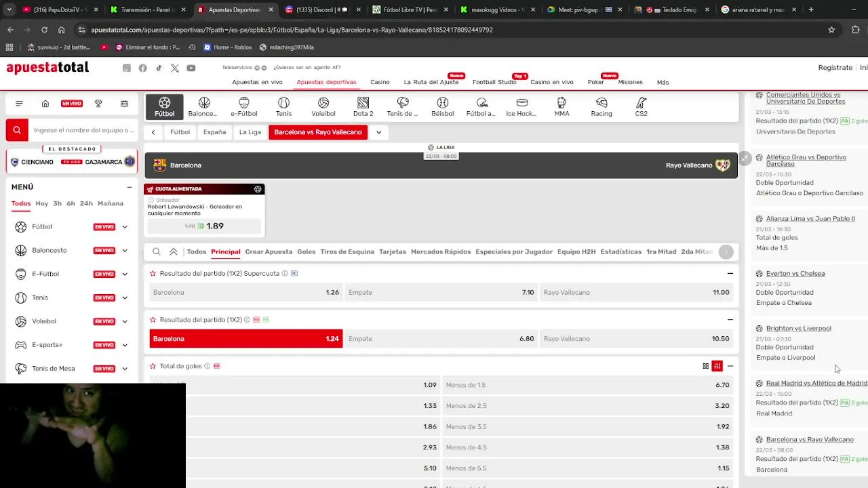Viewport: 868px width, 488px height.
Task: Open the Racing section
Action: tap(601, 107)
